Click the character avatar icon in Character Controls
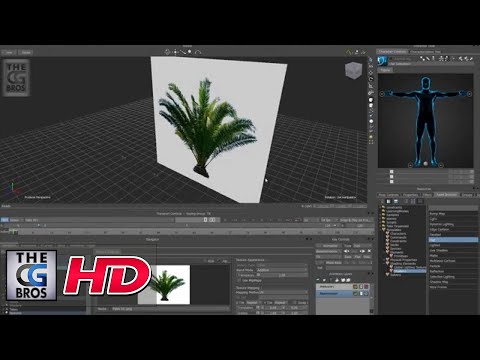 tap(382, 61)
